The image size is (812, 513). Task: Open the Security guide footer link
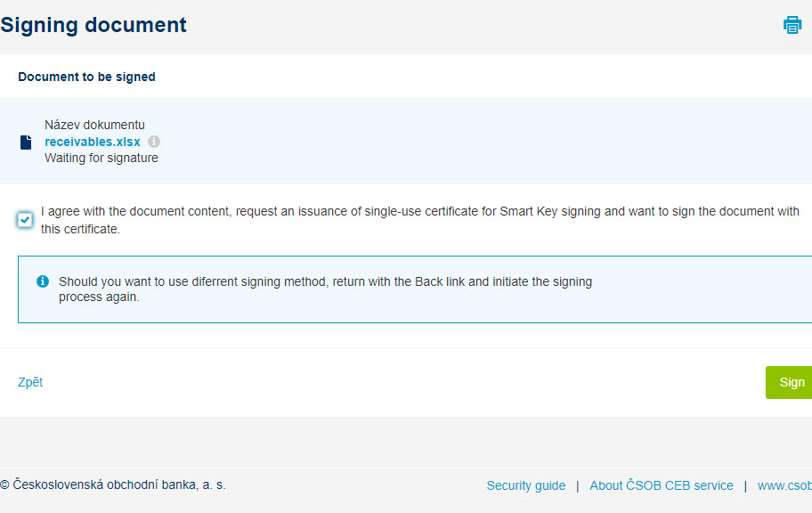point(525,485)
